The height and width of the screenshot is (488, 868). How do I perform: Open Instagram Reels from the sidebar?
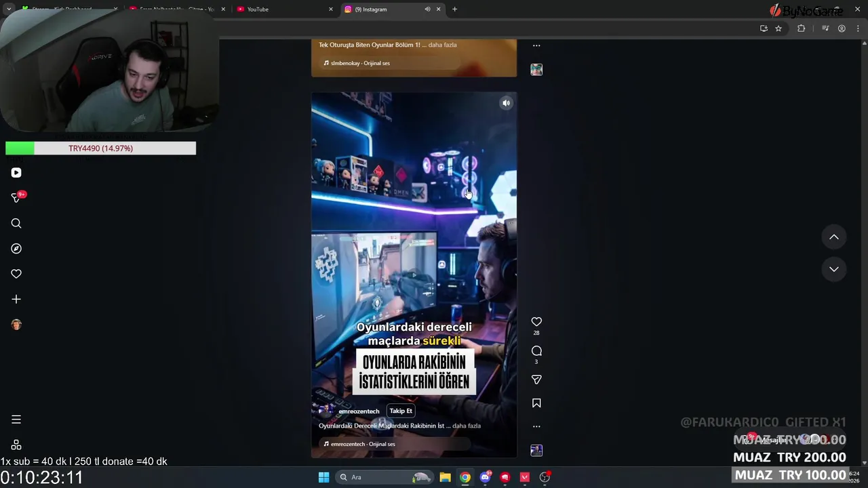point(16,173)
